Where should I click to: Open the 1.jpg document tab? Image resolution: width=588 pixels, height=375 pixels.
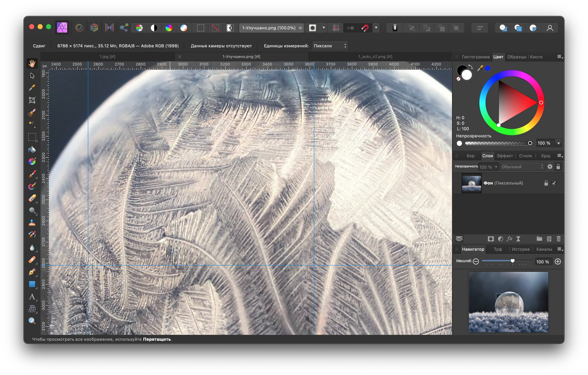click(108, 56)
